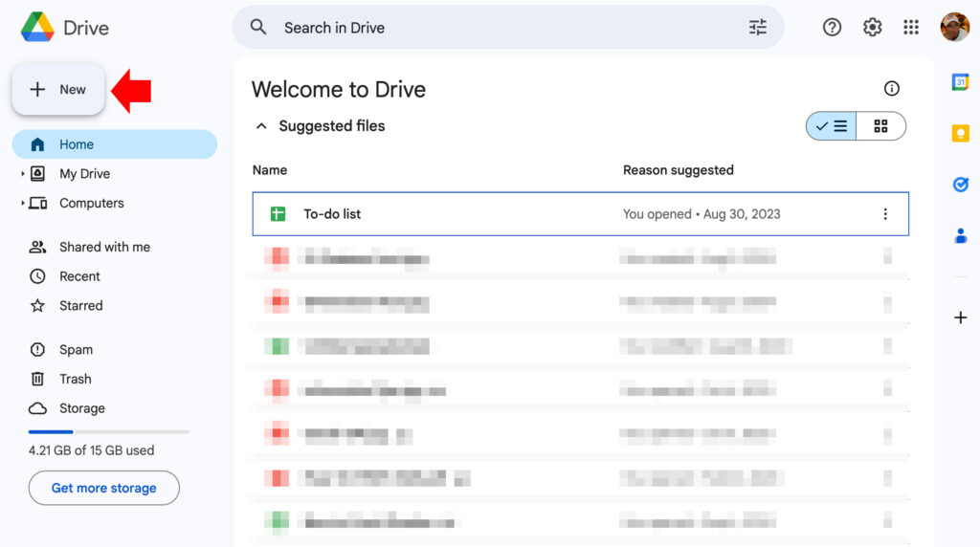The image size is (980, 547).
Task: Open Contacts side panel
Action: [x=961, y=235]
